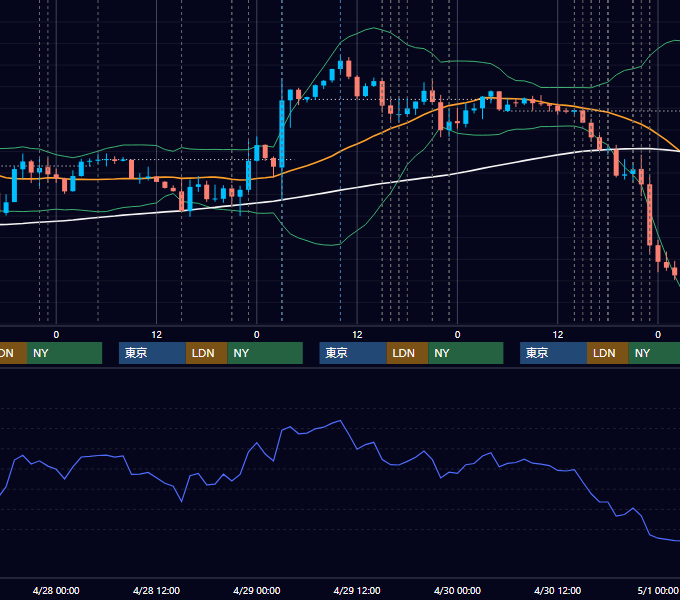This screenshot has width=680, height=600.
Task: Click hour label "12" above the 4/29 東京 bar
Action: [x=357, y=335]
